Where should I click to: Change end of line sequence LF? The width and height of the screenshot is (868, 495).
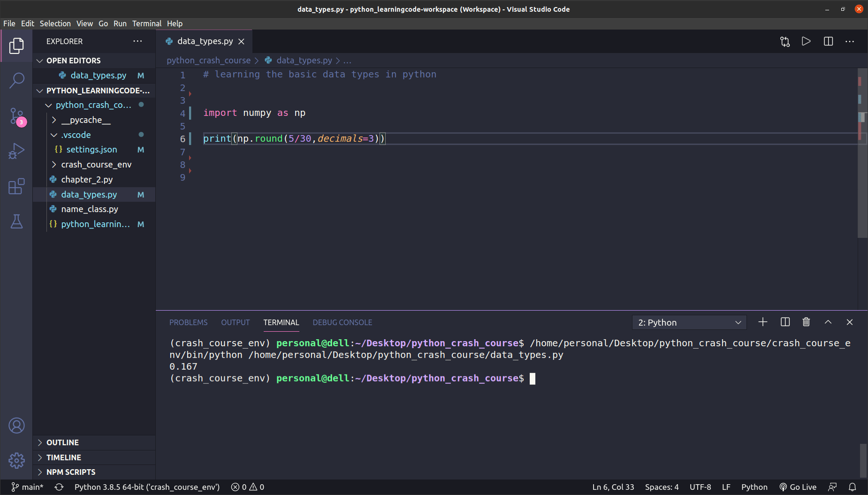726,487
